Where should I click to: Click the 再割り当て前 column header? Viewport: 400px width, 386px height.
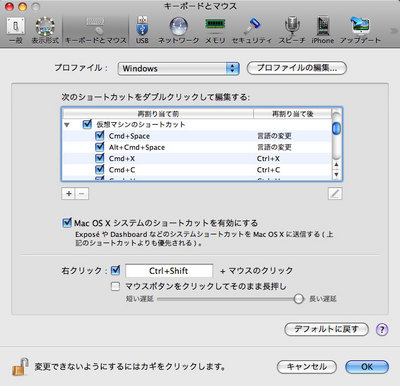tap(158, 114)
